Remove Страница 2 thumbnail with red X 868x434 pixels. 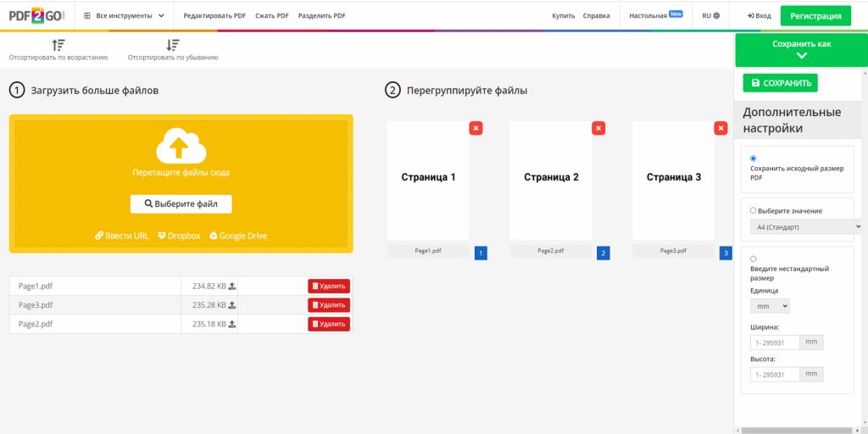coord(598,129)
